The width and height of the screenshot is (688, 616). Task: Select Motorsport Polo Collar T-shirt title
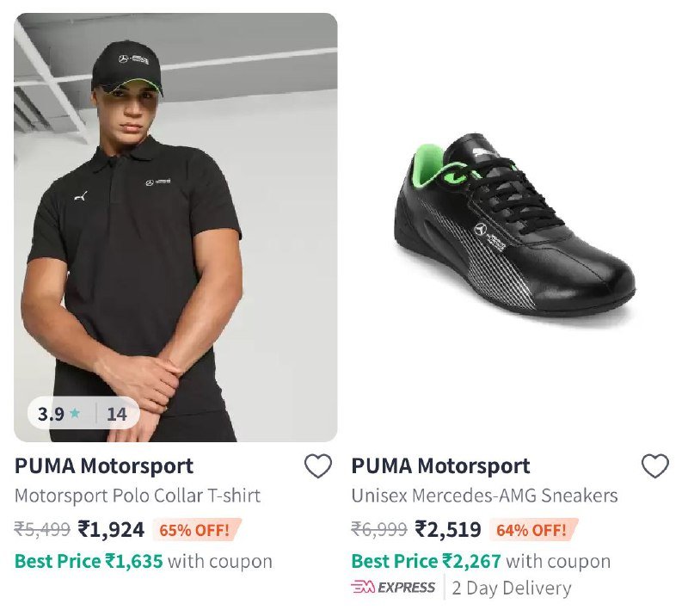[x=138, y=496]
